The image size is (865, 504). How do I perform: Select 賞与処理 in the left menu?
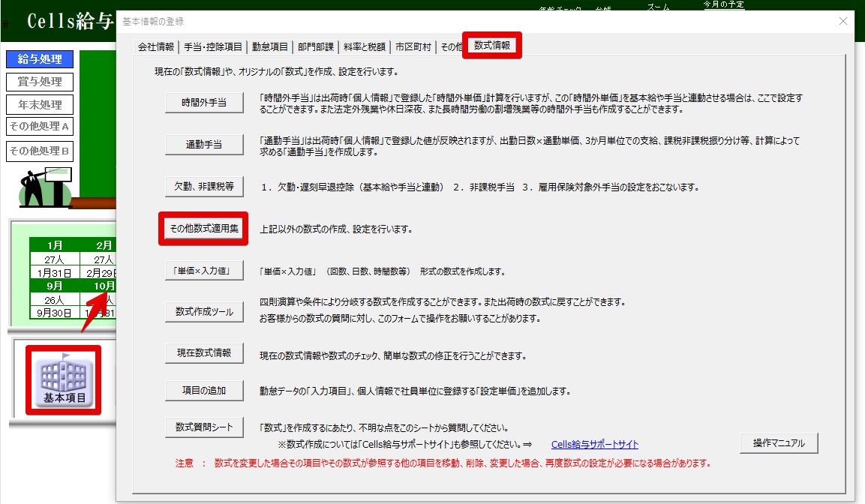(40, 82)
